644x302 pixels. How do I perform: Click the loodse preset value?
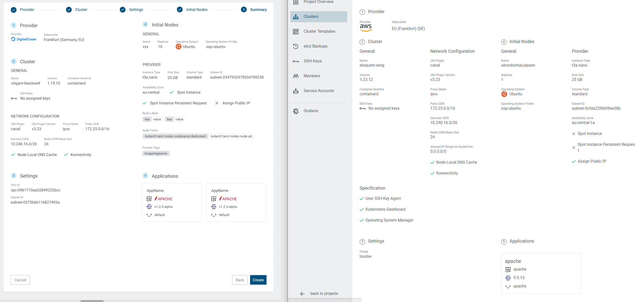[x=365, y=256]
